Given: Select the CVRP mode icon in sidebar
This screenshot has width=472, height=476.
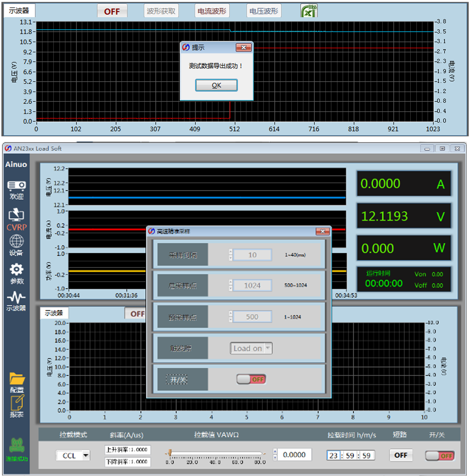Looking at the screenshot, I should [x=17, y=216].
